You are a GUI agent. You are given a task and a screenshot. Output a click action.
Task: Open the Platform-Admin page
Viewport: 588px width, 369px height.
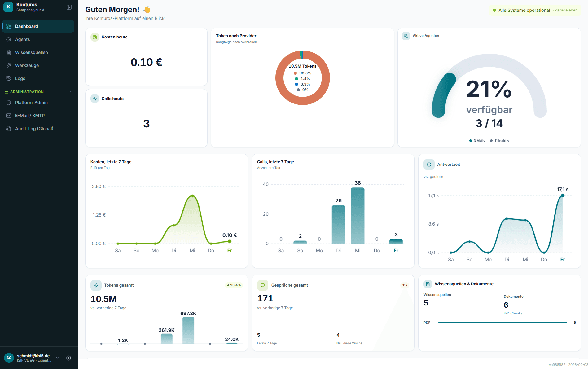point(38,103)
